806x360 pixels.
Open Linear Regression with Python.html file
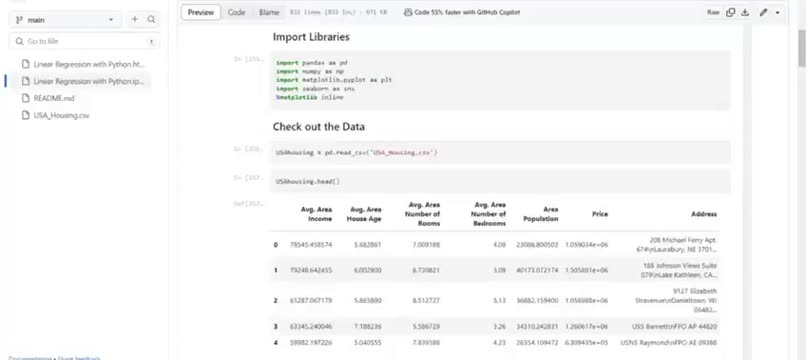pos(89,64)
